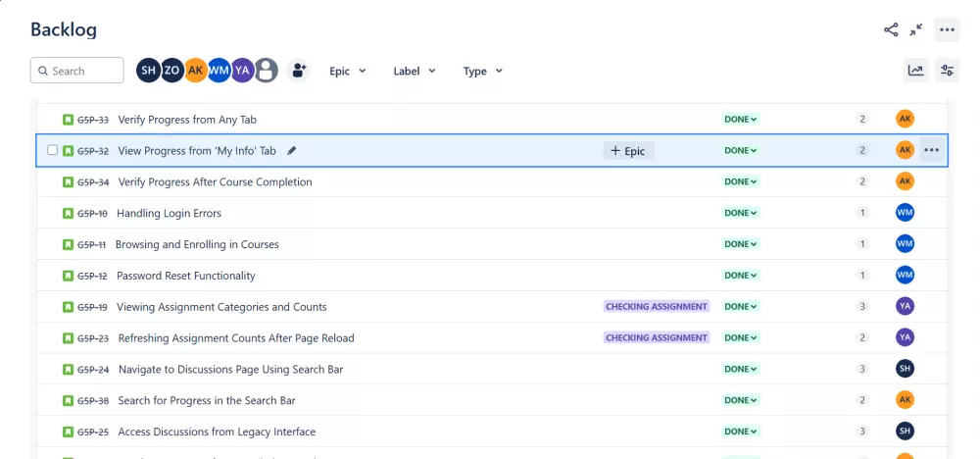The height and width of the screenshot is (459, 980).
Task: Click the pencil icon to edit G5P-32 summary
Action: [291, 151]
